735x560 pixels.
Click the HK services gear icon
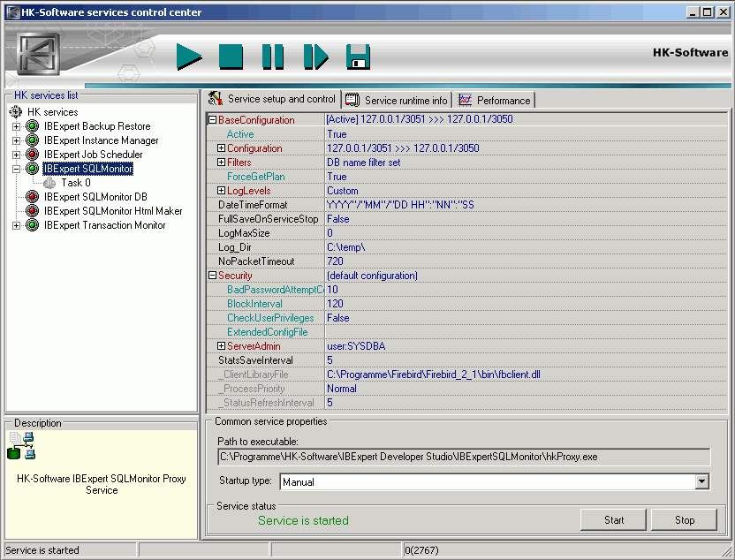pos(16,112)
